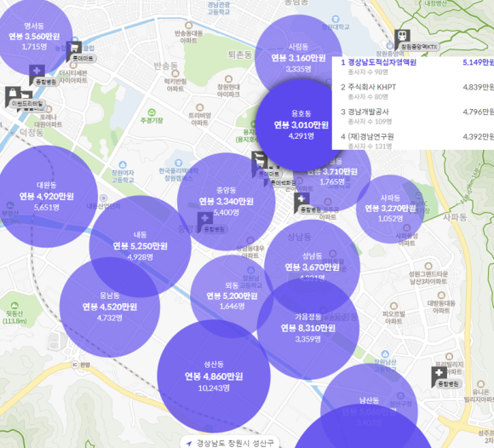Open the 사림동 salary bubble
This screenshot has height=448, width=494.
coord(298,58)
